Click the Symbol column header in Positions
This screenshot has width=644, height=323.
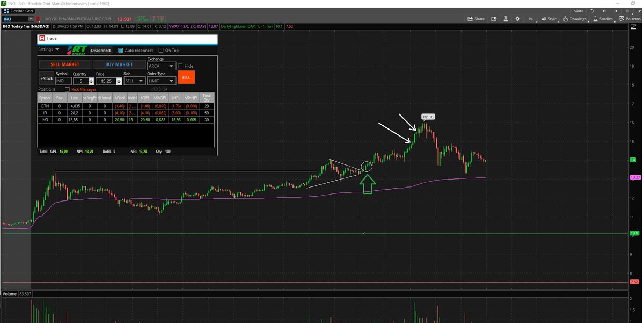(45, 98)
